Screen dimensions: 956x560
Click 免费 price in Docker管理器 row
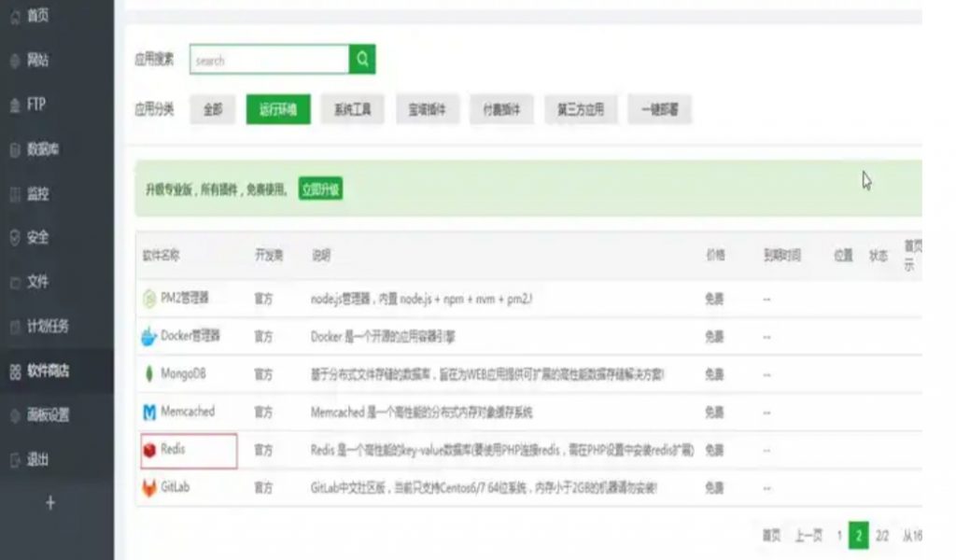tap(714, 336)
